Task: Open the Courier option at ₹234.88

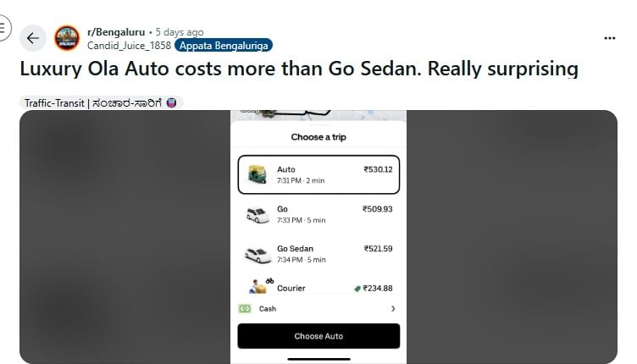Action: 318,288
